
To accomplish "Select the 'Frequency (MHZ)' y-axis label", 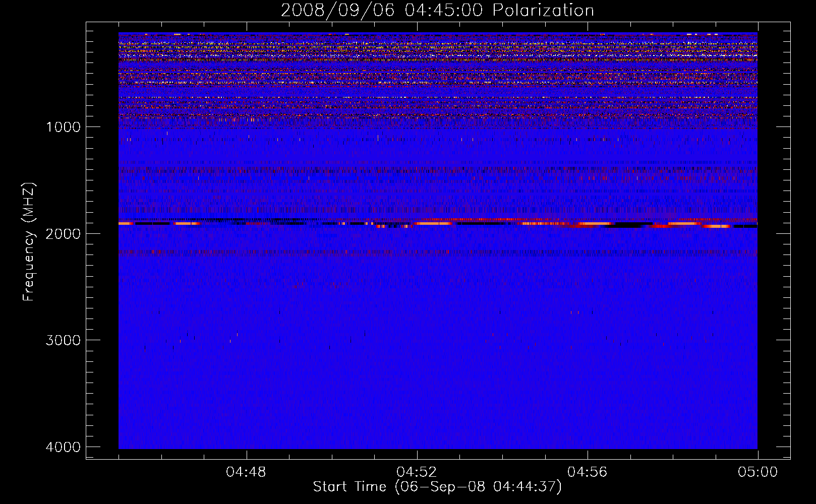I will tap(29, 242).
